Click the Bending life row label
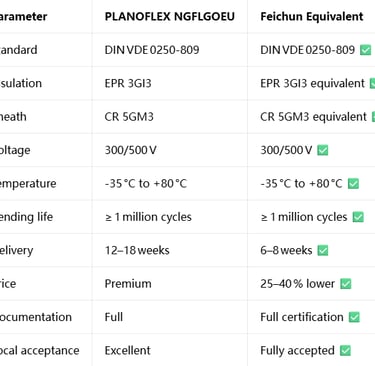Viewport: 375px width, 366px height. pos(26,217)
